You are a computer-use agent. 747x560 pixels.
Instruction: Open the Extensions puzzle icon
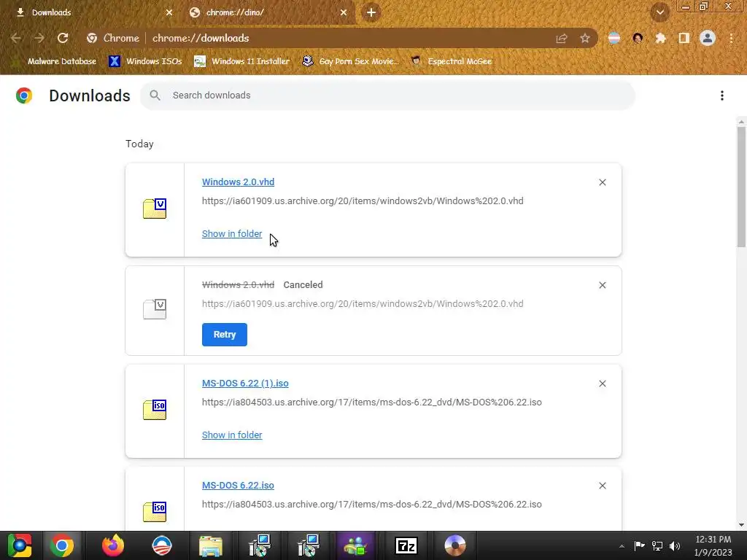click(661, 38)
